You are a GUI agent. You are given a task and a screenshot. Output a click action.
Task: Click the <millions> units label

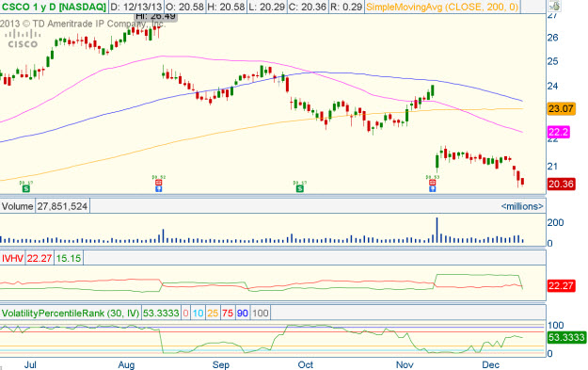pos(522,206)
